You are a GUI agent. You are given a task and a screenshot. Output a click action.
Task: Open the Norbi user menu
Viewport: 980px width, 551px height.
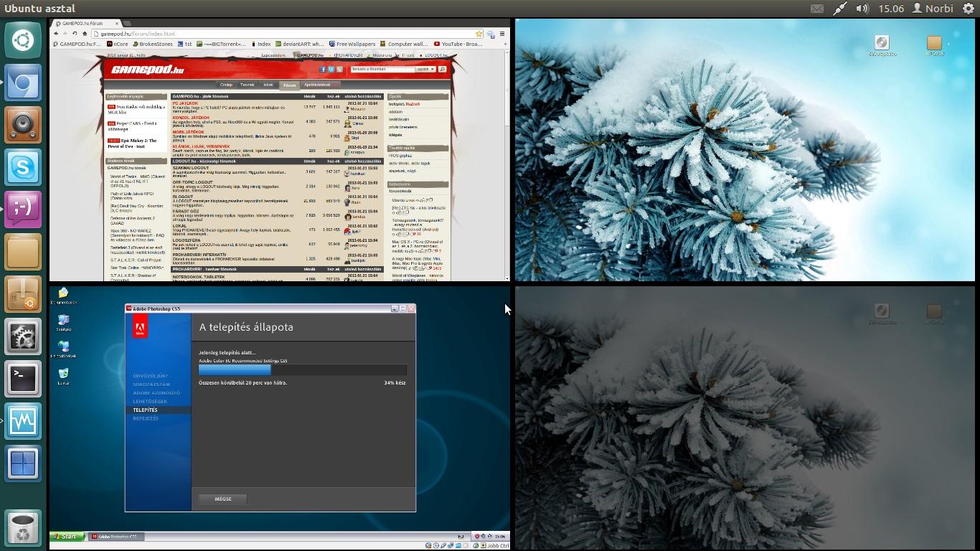933,9
